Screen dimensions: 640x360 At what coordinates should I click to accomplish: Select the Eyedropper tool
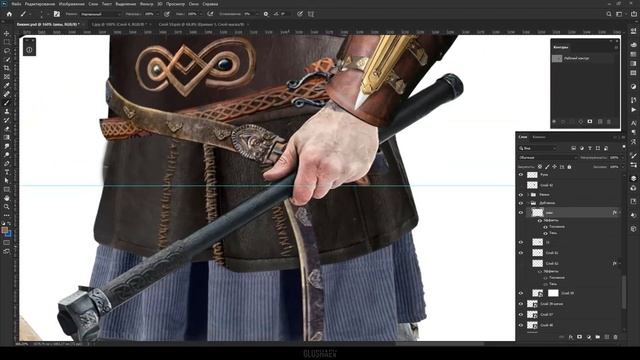(7, 85)
